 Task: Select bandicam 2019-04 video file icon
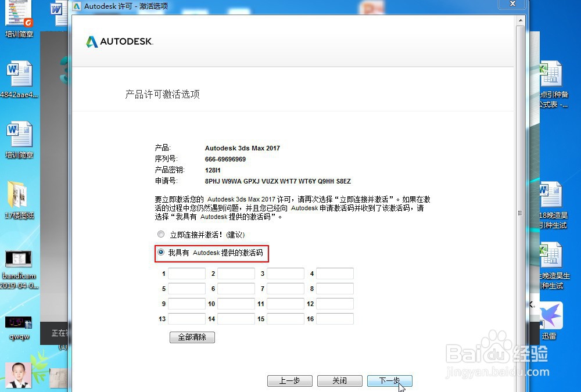pyautogui.click(x=19, y=269)
